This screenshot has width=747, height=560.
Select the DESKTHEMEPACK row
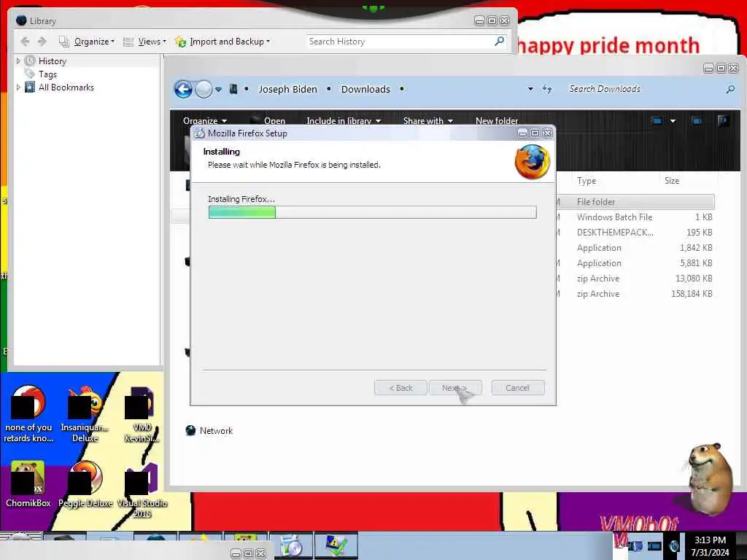[x=635, y=233]
